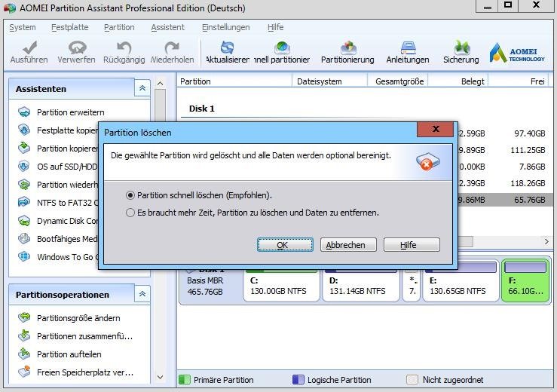Click the Aktualisieren refresh icon
The image size is (557, 392).
click(228, 47)
